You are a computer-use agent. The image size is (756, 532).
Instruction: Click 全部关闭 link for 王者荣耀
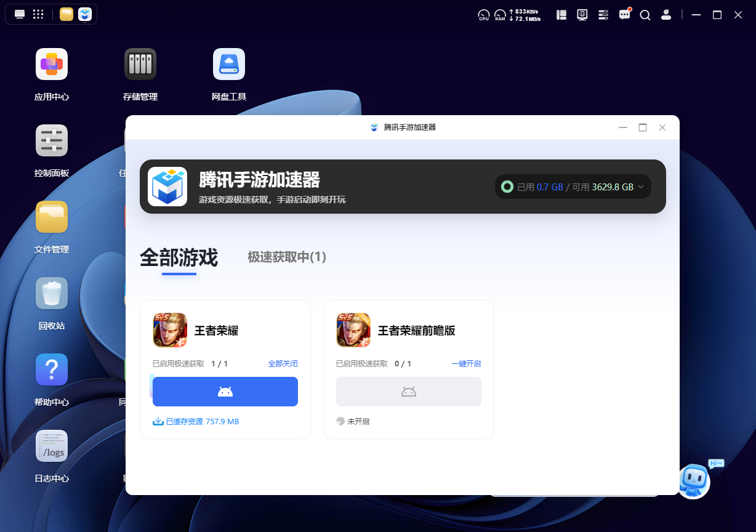(283, 364)
